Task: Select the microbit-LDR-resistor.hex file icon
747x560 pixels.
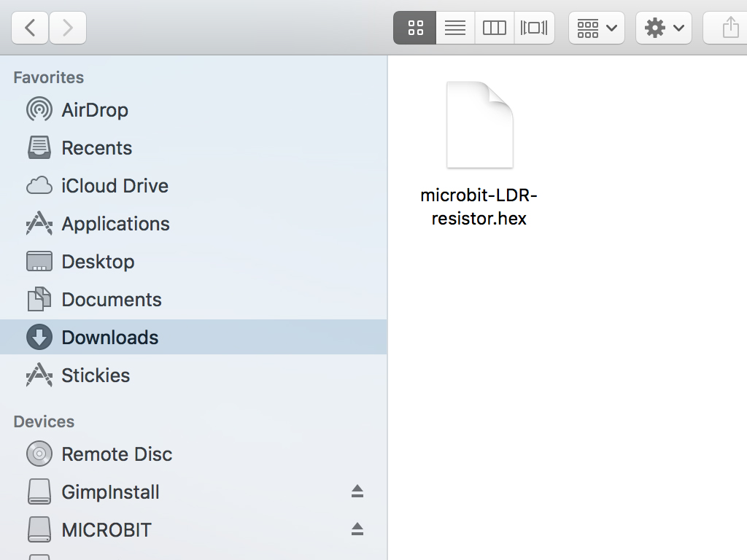Action: coord(479,125)
